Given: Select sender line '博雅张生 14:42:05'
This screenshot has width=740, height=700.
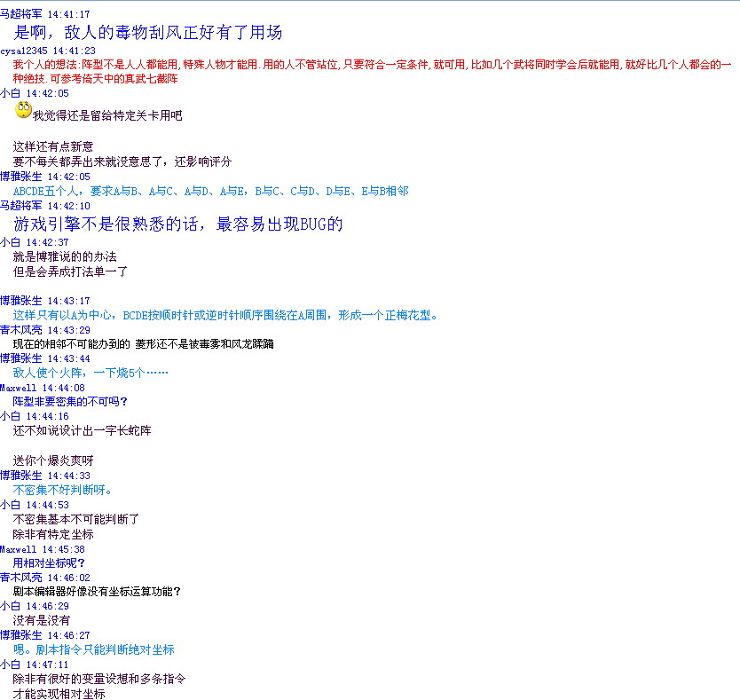Looking at the screenshot, I should [45, 177].
